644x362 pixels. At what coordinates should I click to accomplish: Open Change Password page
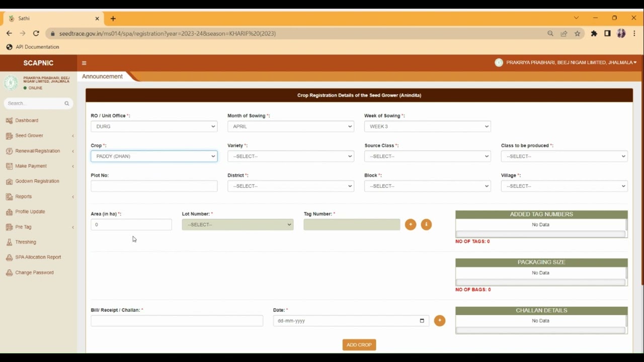click(x=34, y=273)
